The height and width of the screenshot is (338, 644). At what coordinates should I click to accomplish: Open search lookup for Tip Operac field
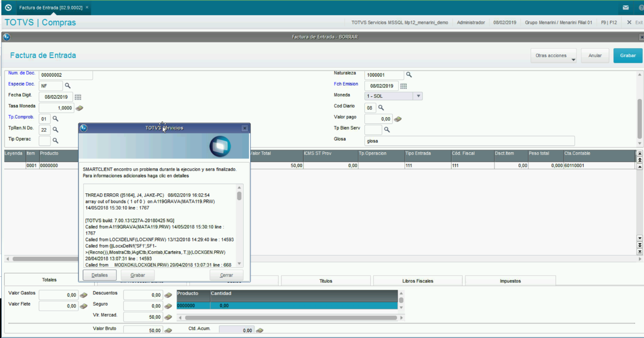pyautogui.click(x=55, y=141)
